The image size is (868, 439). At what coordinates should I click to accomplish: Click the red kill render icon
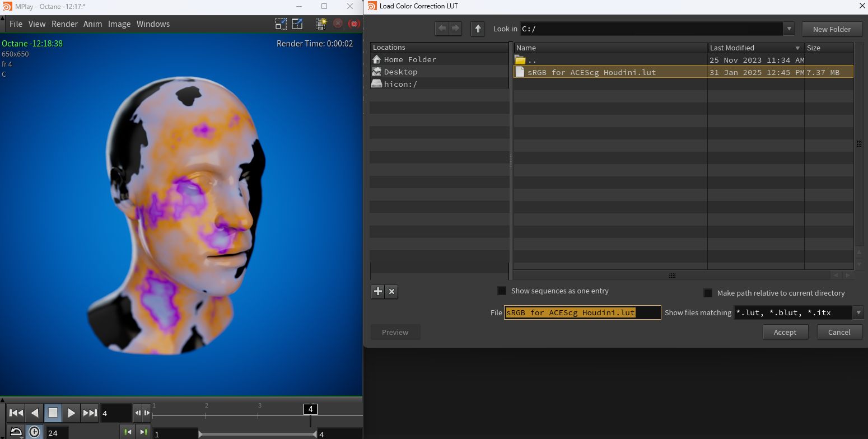(x=354, y=24)
